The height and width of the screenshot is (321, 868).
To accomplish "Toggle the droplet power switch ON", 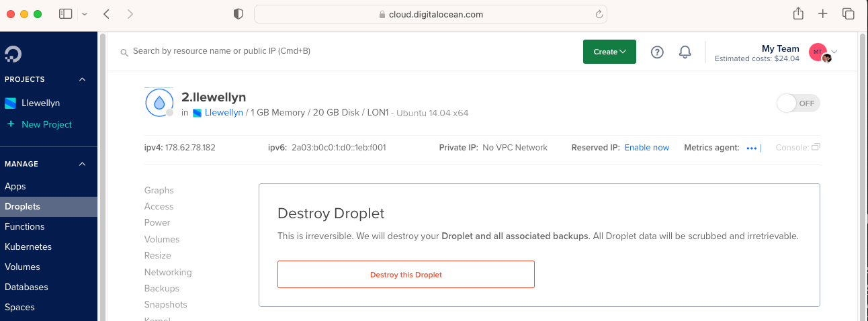I will pos(798,103).
